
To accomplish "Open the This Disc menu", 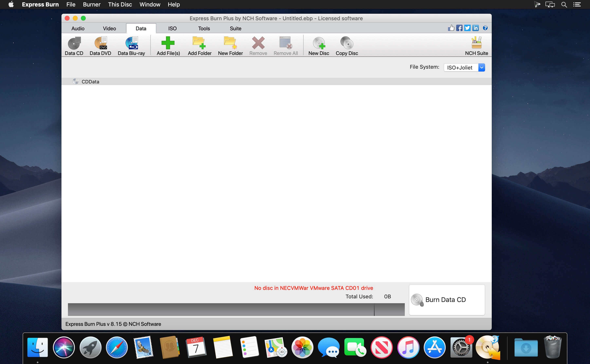I will coord(120,5).
